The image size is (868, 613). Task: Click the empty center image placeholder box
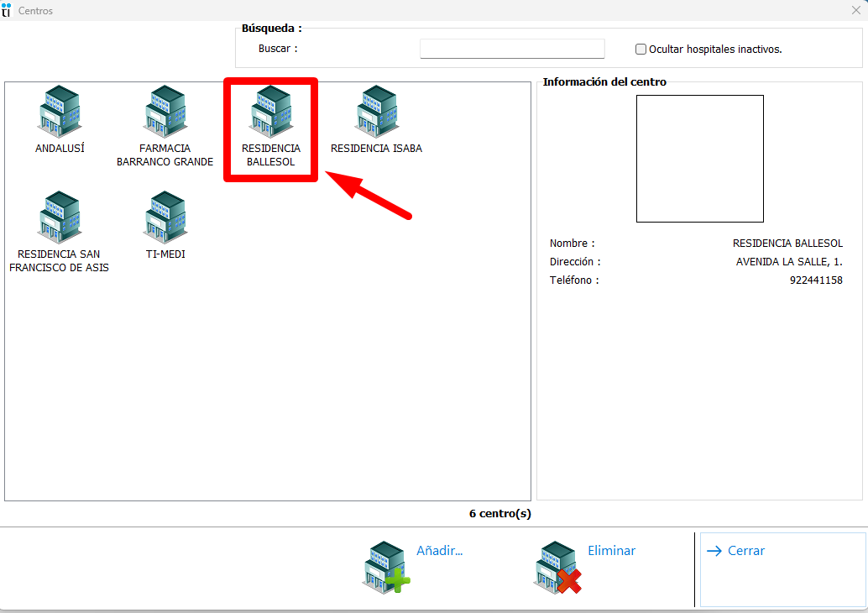click(699, 159)
